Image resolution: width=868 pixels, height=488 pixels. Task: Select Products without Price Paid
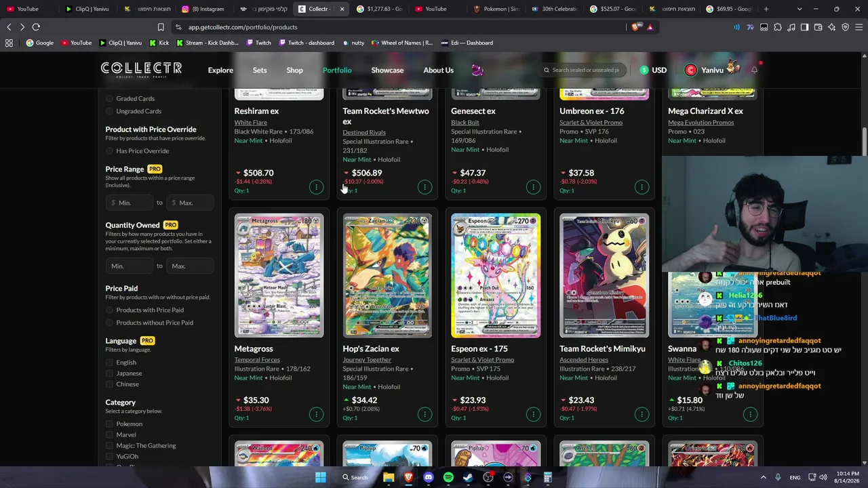pos(109,323)
